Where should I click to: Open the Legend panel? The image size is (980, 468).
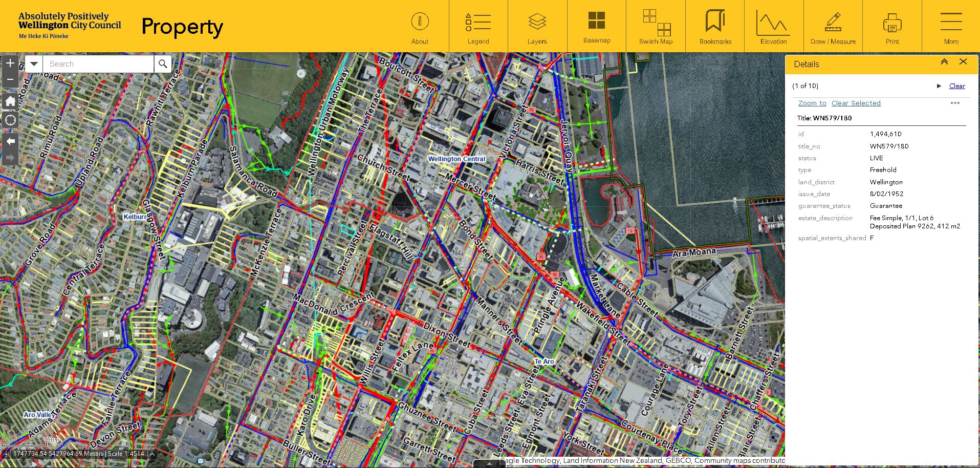[x=478, y=26]
